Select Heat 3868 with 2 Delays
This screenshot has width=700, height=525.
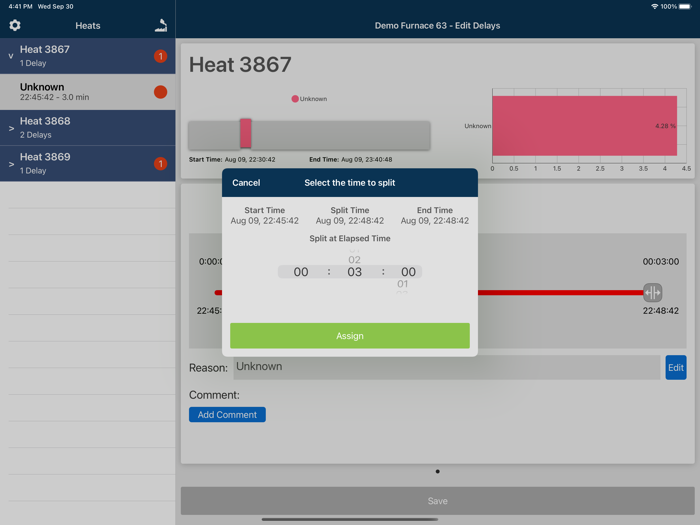(x=88, y=128)
